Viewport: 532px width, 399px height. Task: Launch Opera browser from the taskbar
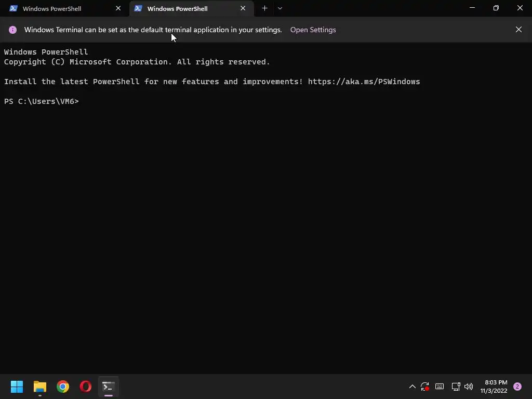coord(86,387)
